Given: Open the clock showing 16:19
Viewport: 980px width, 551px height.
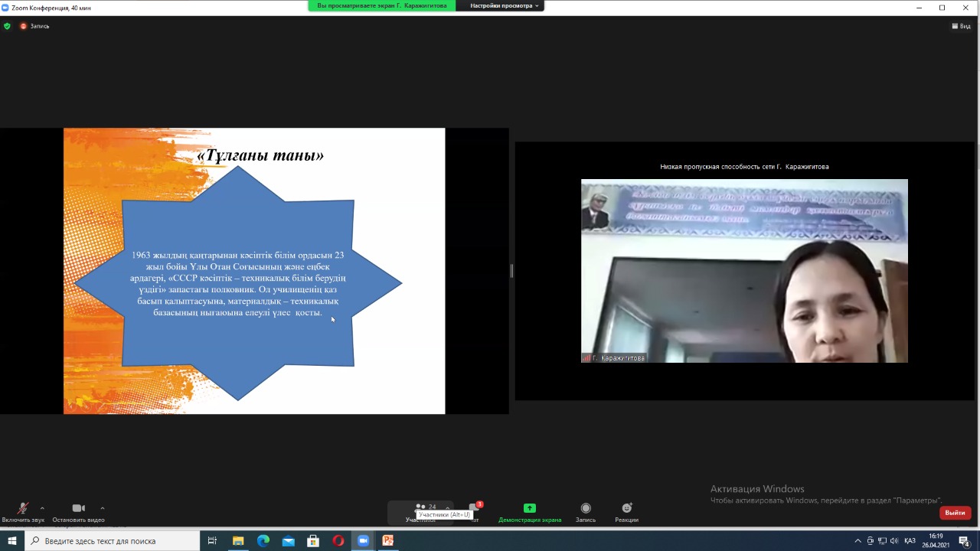Looking at the screenshot, I should [936, 541].
